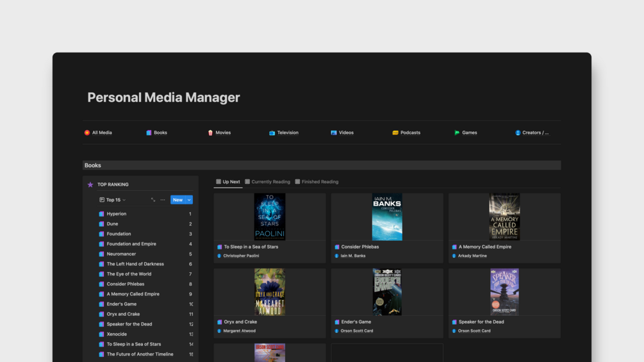Click the Iain M. Banks author link

pyautogui.click(x=353, y=256)
